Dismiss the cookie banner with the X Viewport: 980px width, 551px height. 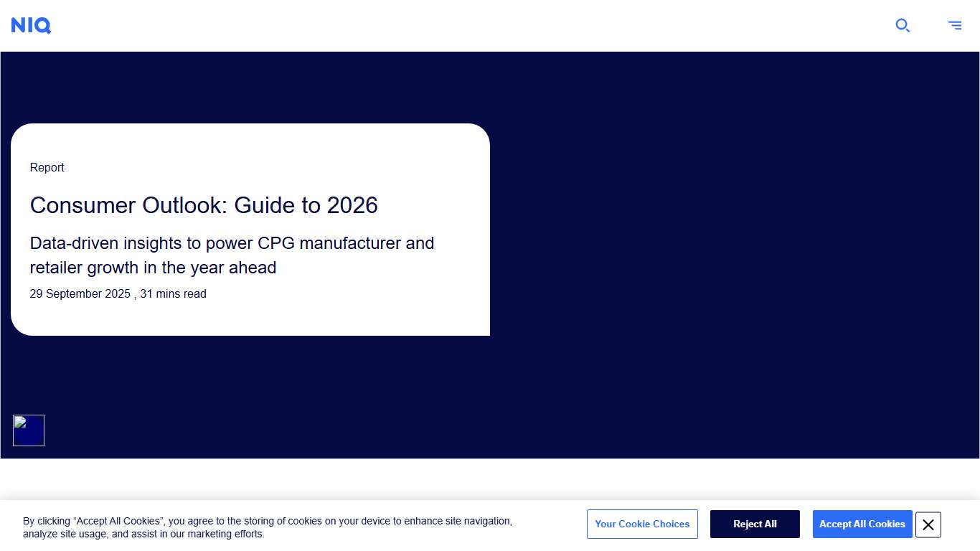point(928,524)
